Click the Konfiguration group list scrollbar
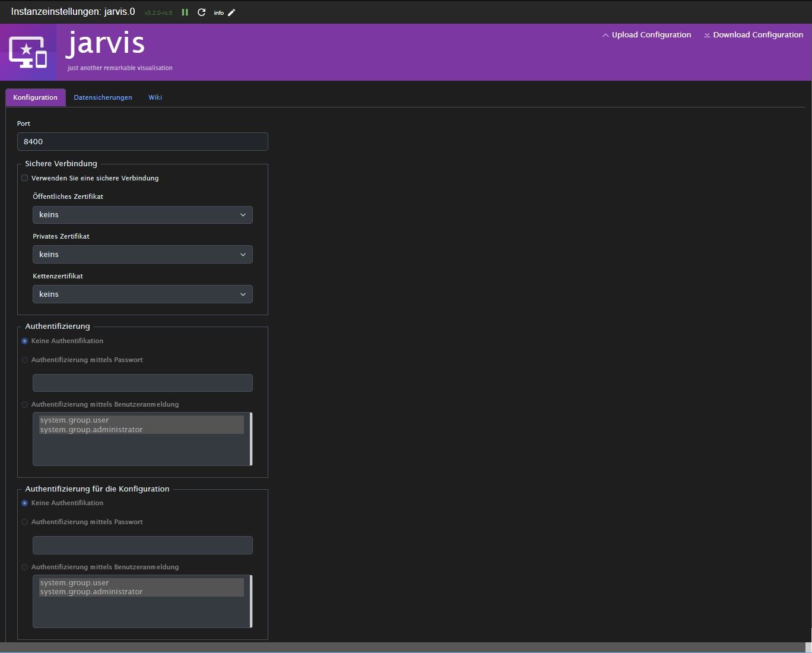The image size is (812, 653). click(251, 601)
